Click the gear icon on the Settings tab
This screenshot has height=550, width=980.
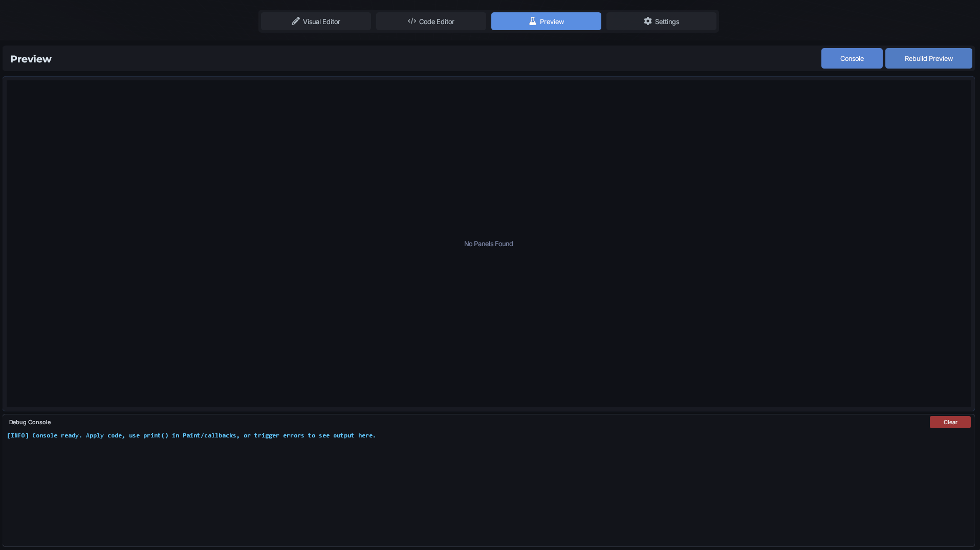647,21
